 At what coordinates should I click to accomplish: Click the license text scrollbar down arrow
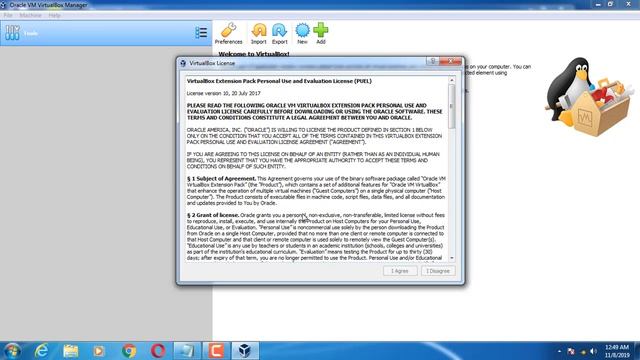click(452, 258)
